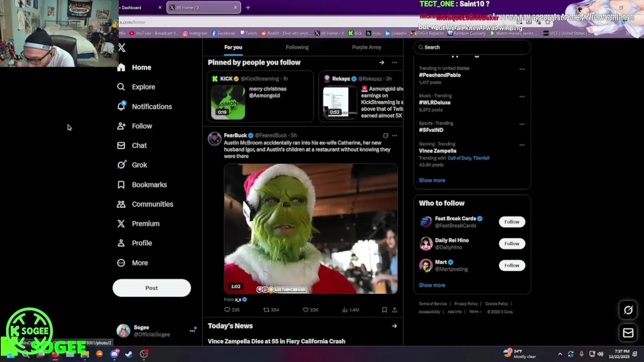
Task: Open the Privacy Policy link
Action: (466, 304)
